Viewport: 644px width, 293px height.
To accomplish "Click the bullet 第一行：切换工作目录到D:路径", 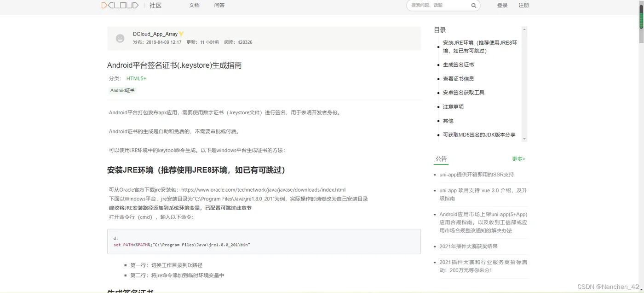I will click(x=166, y=265).
